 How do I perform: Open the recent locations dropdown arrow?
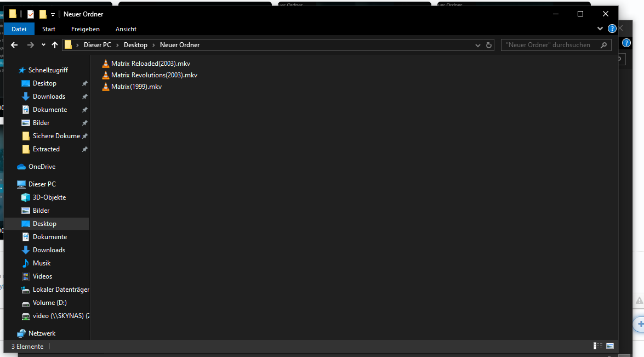pyautogui.click(x=43, y=45)
